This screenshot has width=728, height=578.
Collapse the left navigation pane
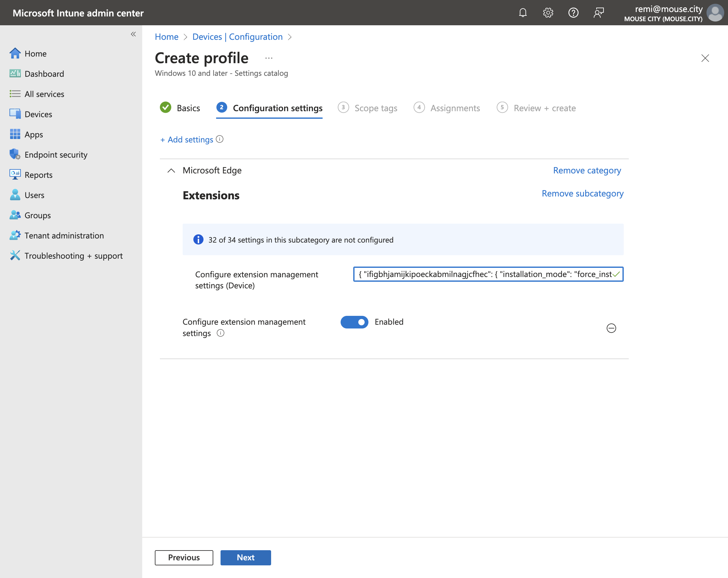[x=133, y=34]
